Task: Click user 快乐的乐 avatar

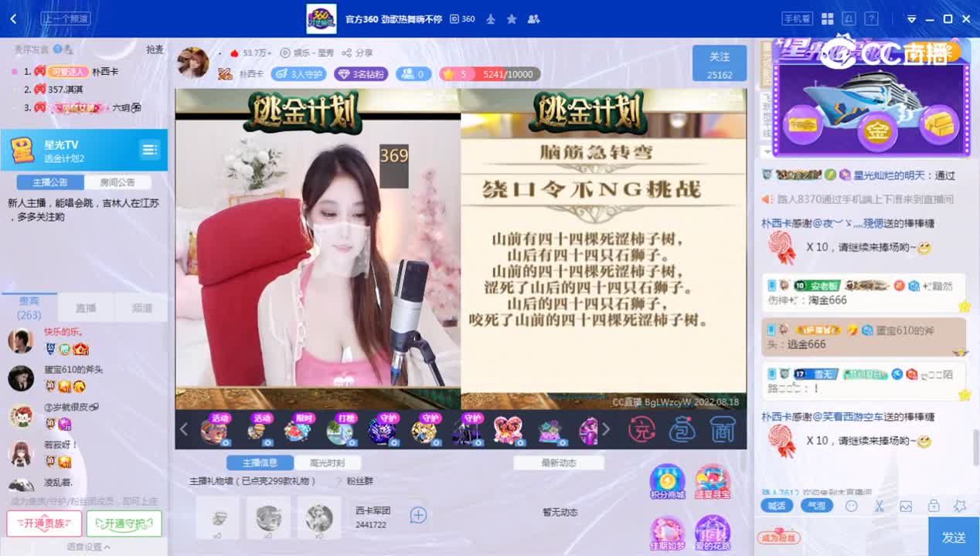Action: pos(21,341)
